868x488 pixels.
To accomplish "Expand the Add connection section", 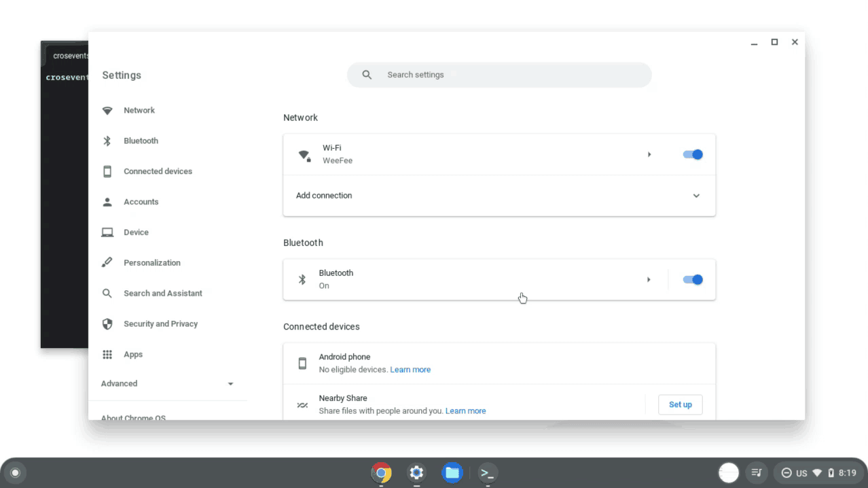I will [x=696, y=196].
